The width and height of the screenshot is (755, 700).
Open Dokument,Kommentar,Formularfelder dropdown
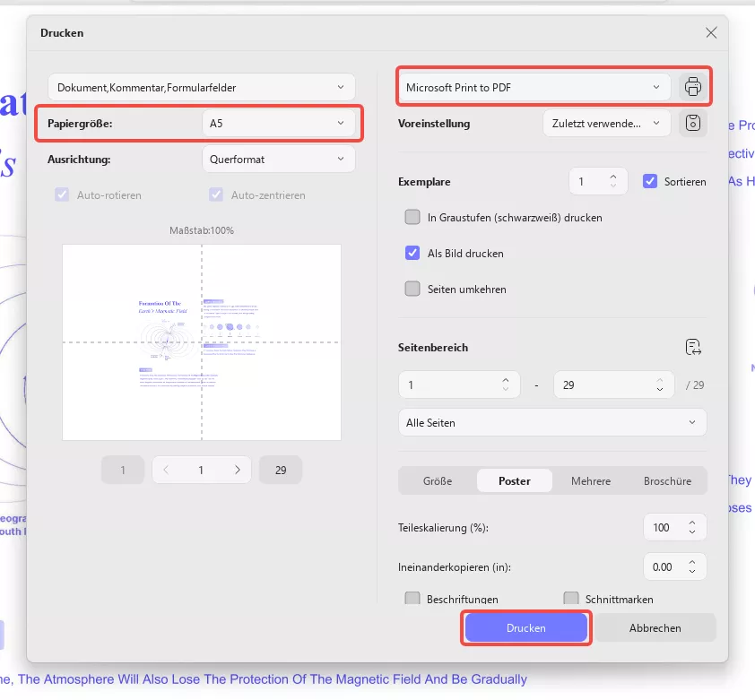(201, 87)
